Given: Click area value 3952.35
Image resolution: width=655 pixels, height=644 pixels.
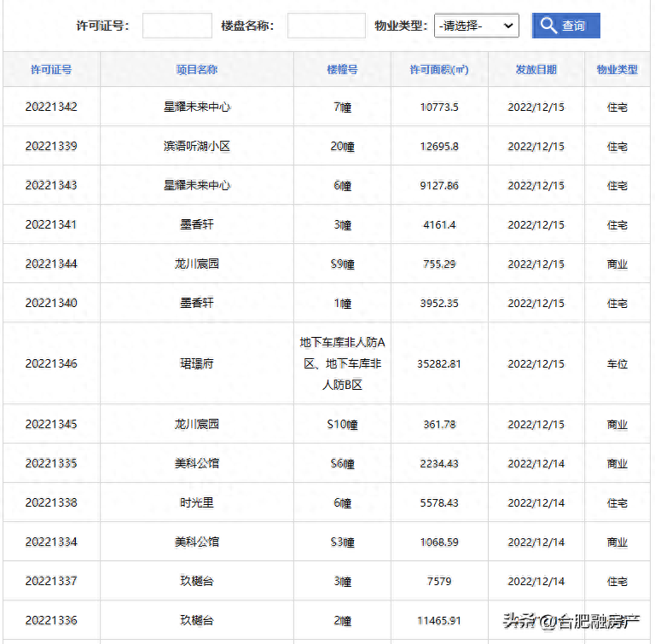Looking at the screenshot, I should [x=439, y=304].
